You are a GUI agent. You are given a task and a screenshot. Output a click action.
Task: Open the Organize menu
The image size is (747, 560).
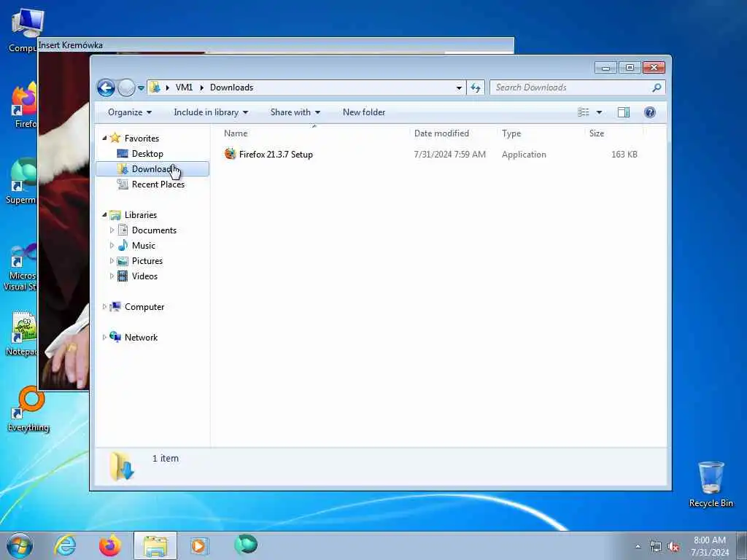(x=130, y=112)
